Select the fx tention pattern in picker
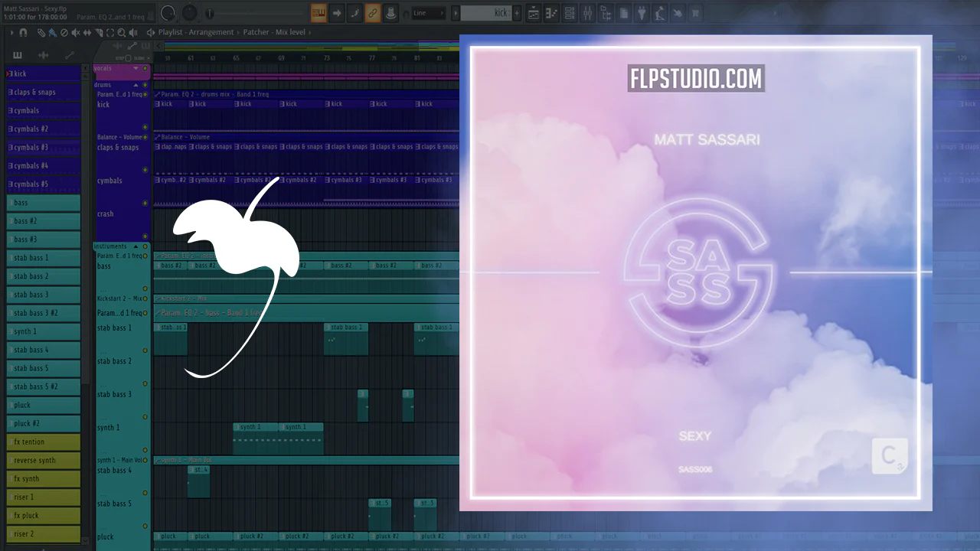The height and width of the screenshot is (551, 980). (x=43, y=442)
